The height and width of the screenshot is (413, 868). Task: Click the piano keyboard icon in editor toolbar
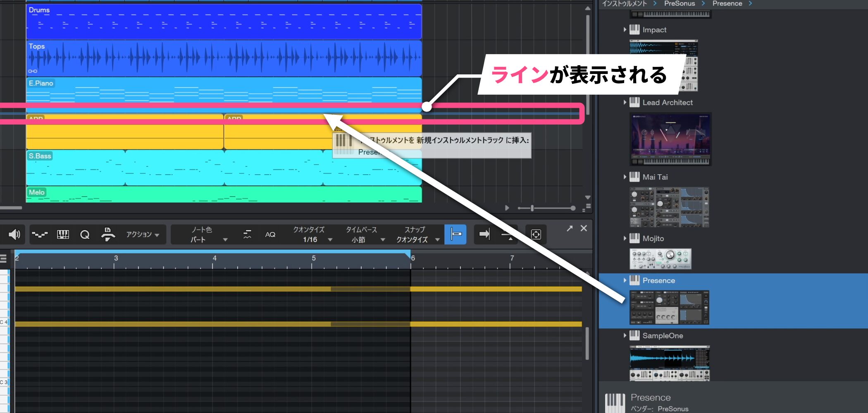pyautogui.click(x=63, y=235)
